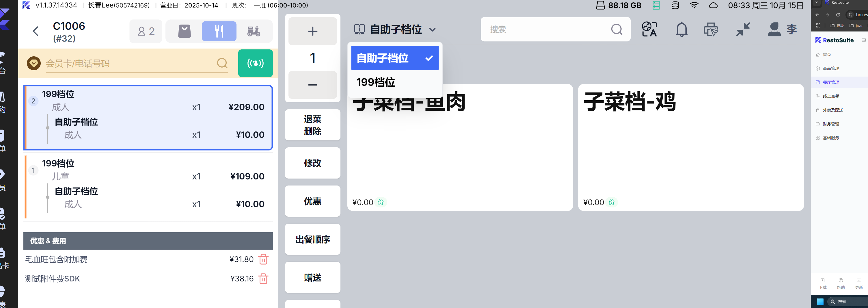Choose 199档位 from the dropdown list
868x308 pixels.
[376, 82]
